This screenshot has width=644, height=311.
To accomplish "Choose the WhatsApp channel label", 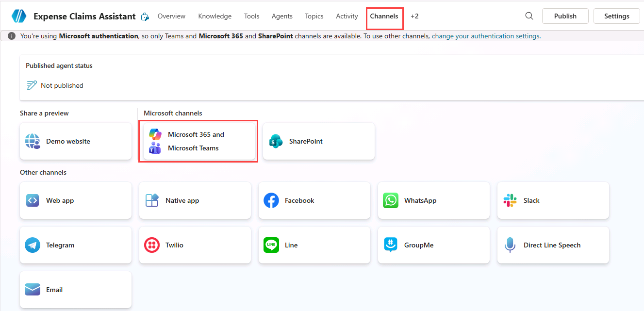I will (x=420, y=200).
